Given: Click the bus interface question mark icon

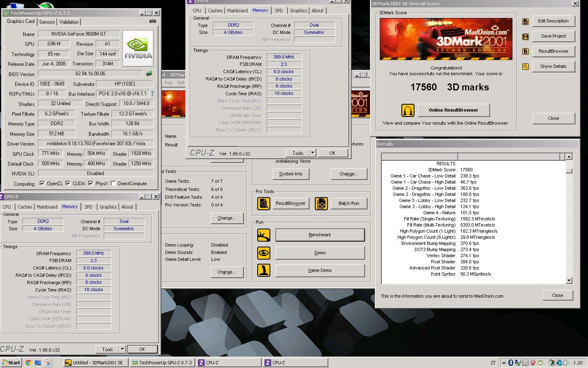Looking at the screenshot, I should click(152, 94).
